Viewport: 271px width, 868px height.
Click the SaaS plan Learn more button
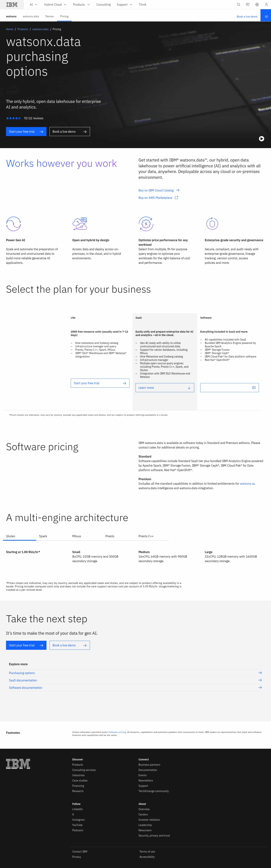tap(165, 387)
